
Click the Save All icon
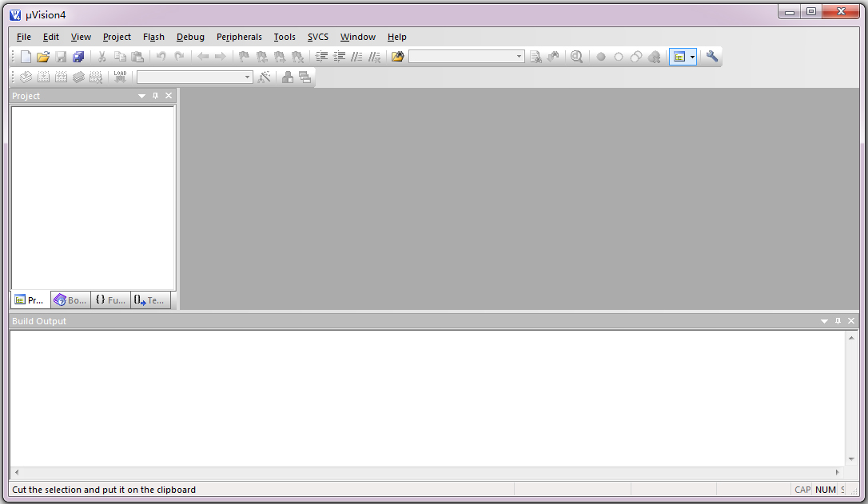tap(78, 57)
